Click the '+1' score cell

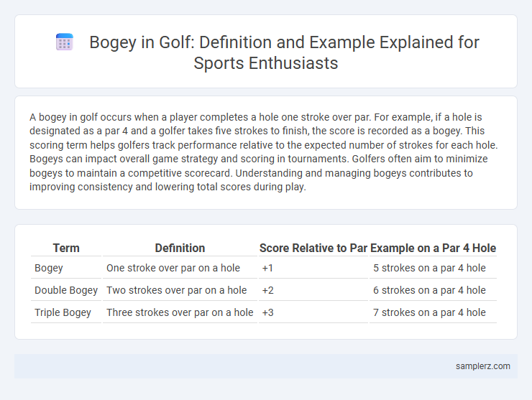313,268
